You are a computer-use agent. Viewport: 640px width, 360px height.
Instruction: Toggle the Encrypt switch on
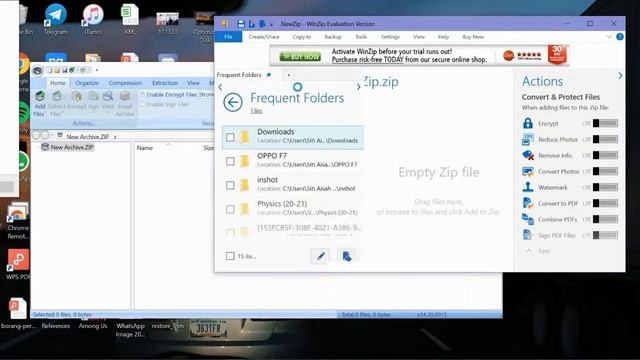point(605,123)
